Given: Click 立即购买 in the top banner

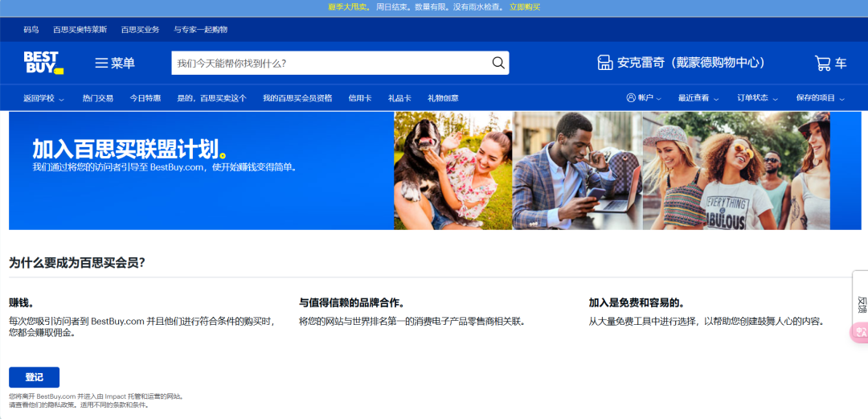Looking at the screenshot, I should coord(525,7).
